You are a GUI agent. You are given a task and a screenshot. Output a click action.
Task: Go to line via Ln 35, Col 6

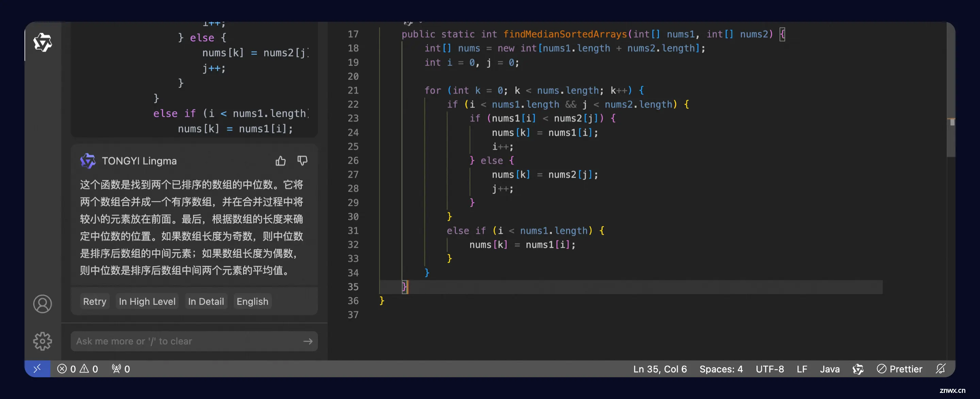(660, 369)
